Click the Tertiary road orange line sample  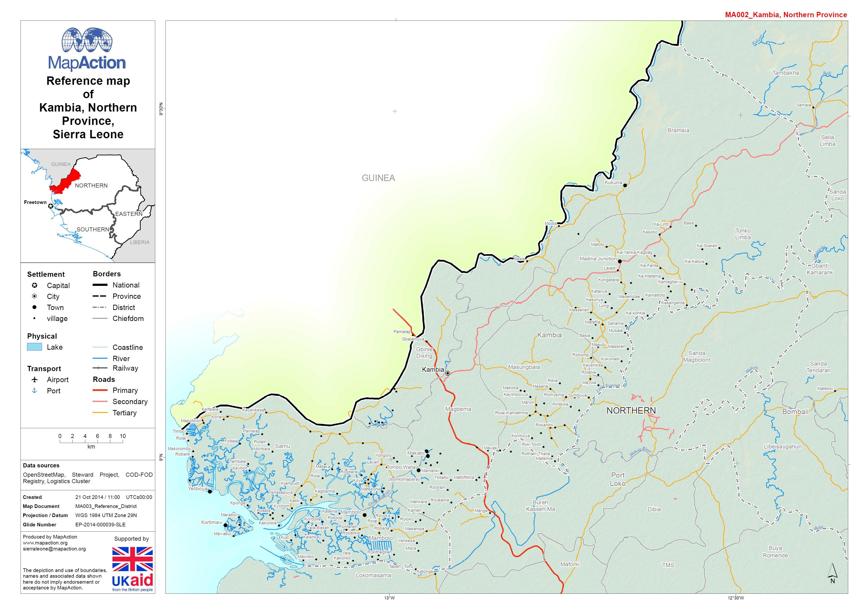click(x=100, y=413)
